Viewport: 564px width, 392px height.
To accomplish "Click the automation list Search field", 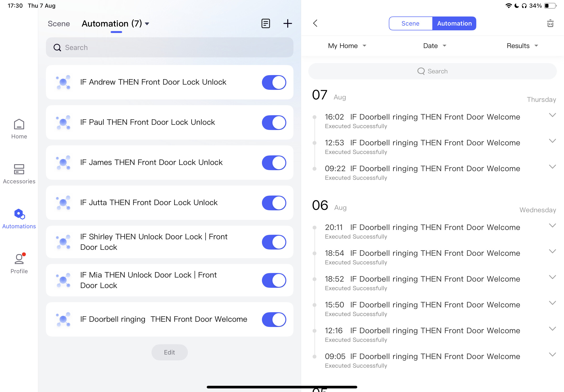I will click(x=169, y=47).
